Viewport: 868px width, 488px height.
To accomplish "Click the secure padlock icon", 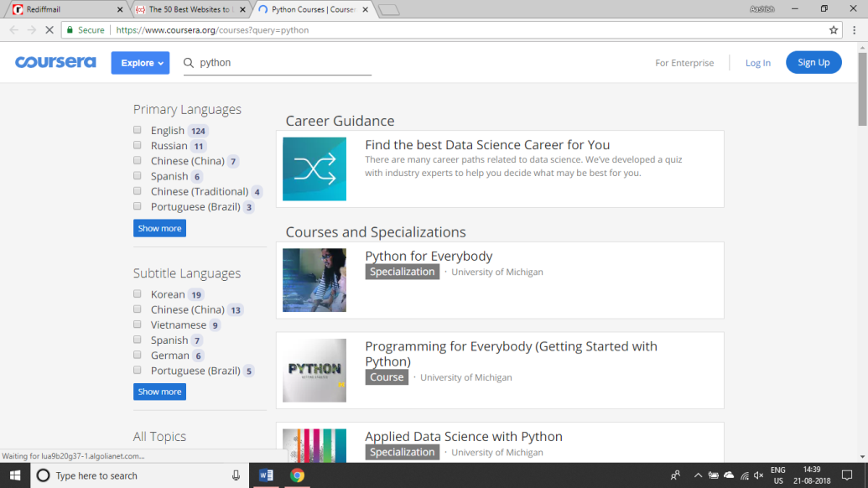I will tap(70, 30).
